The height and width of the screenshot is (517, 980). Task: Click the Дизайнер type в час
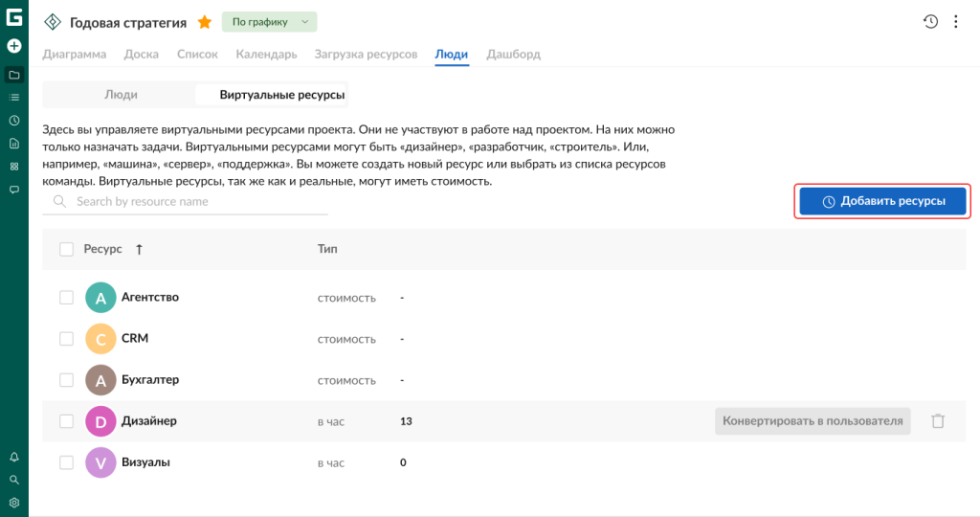coord(331,422)
